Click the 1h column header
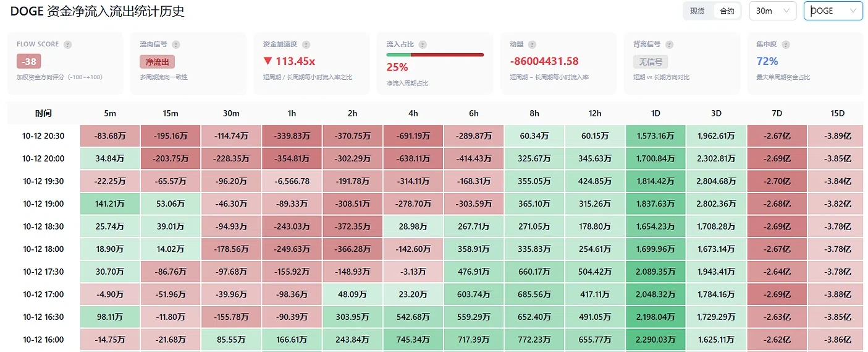 (x=292, y=113)
